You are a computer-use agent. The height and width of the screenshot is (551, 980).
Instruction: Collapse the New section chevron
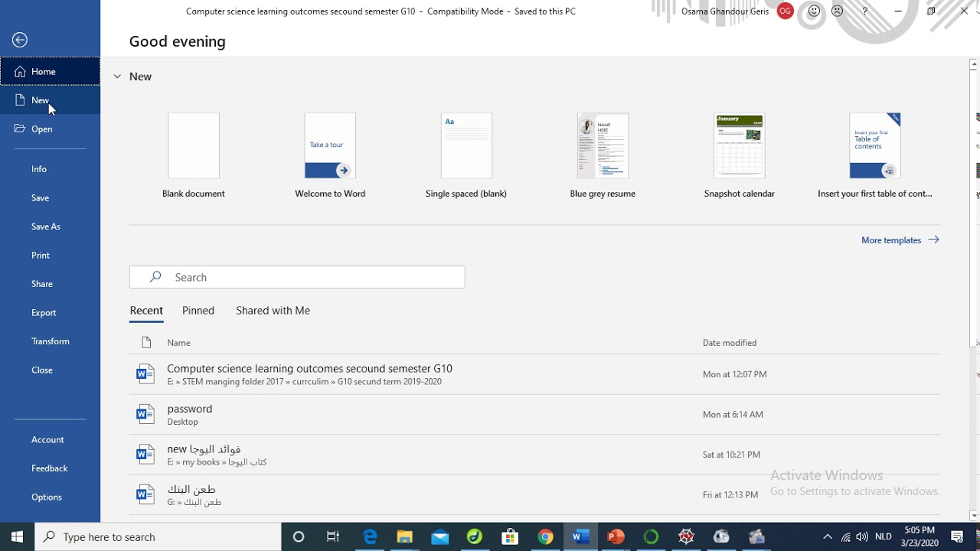point(117,77)
